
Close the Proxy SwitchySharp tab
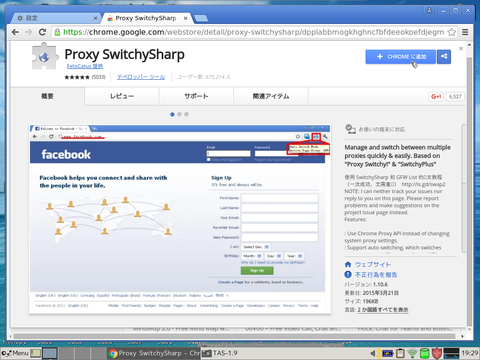point(185,18)
